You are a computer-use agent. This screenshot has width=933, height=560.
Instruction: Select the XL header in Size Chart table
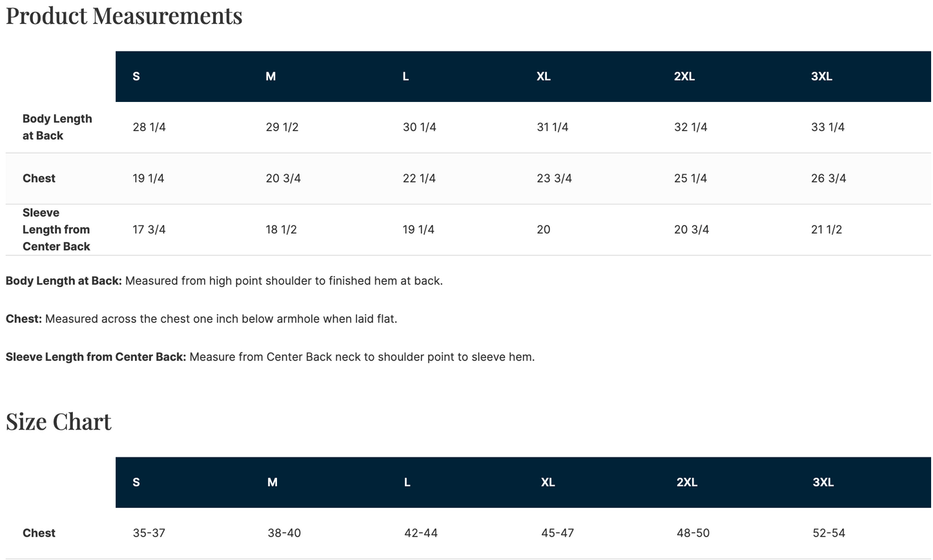coord(548,482)
